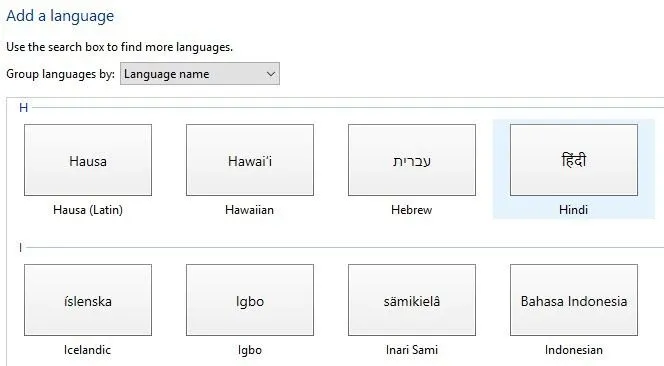Choose the Hawai'i language tile

pyautogui.click(x=250, y=160)
